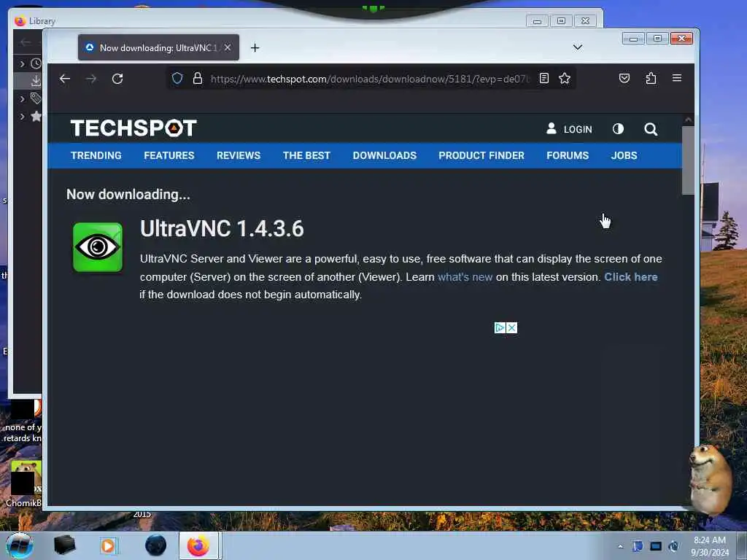Toggle TechSpot dark/light theme icon

coord(618,129)
